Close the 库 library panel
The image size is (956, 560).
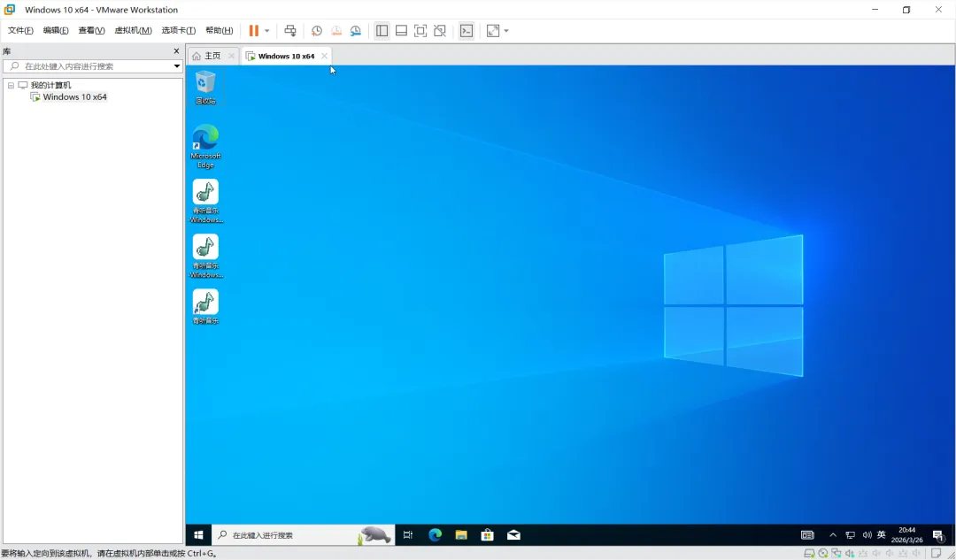tap(177, 51)
